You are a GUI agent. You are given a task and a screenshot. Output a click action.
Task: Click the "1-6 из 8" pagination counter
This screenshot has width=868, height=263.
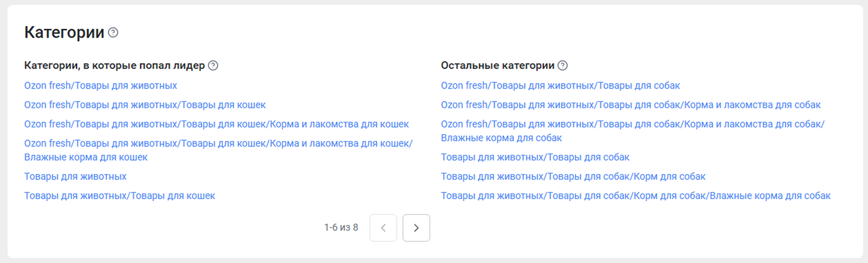click(x=341, y=228)
